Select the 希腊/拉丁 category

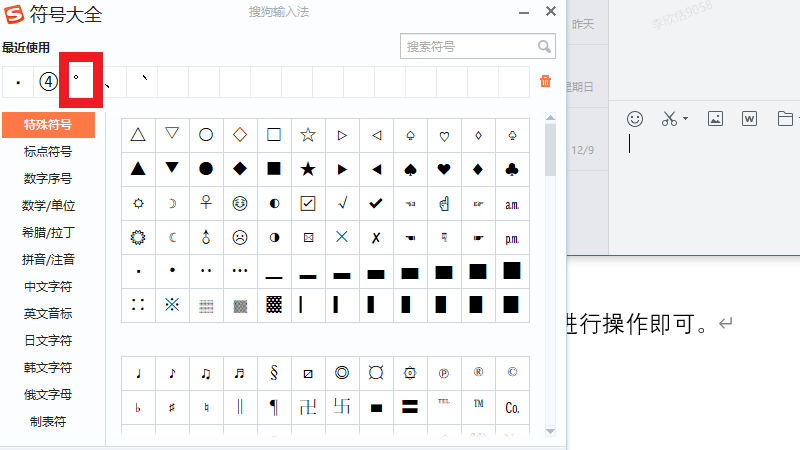pyautogui.click(x=48, y=233)
